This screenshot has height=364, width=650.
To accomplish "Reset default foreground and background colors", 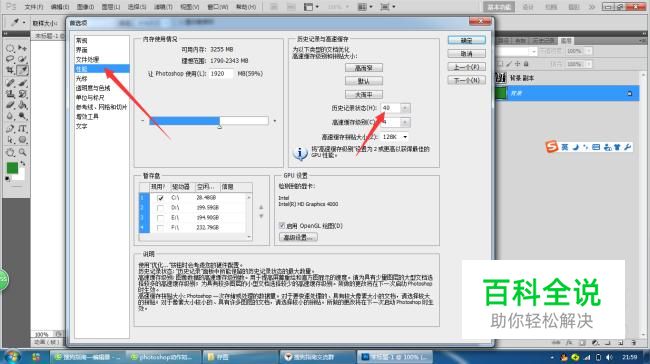I will click(x=7, y=179).
